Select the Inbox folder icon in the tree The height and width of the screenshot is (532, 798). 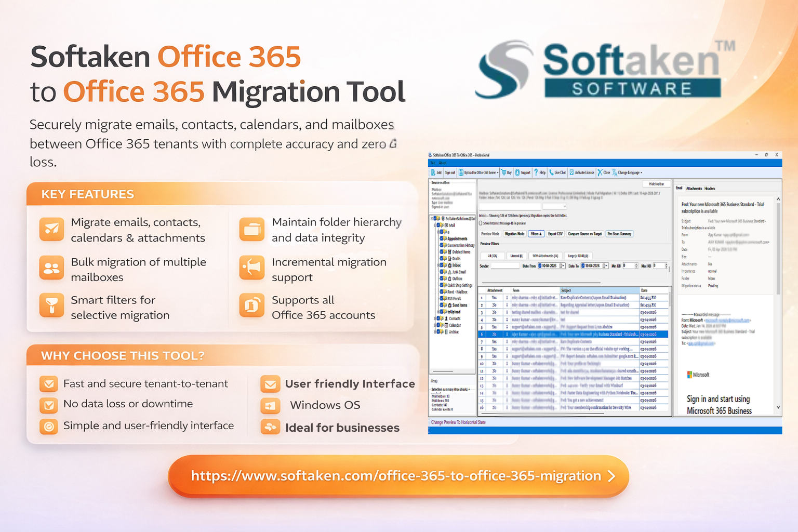[x=449, y=265]
